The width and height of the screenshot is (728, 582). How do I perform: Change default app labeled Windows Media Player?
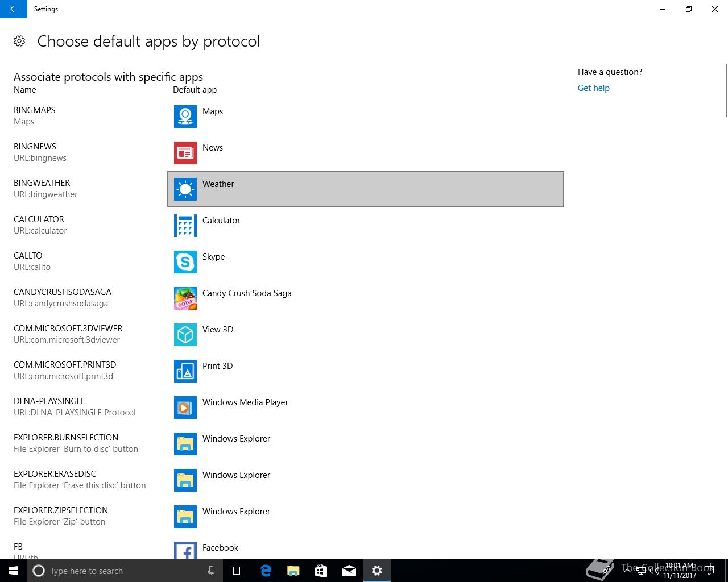pos(366,408)
